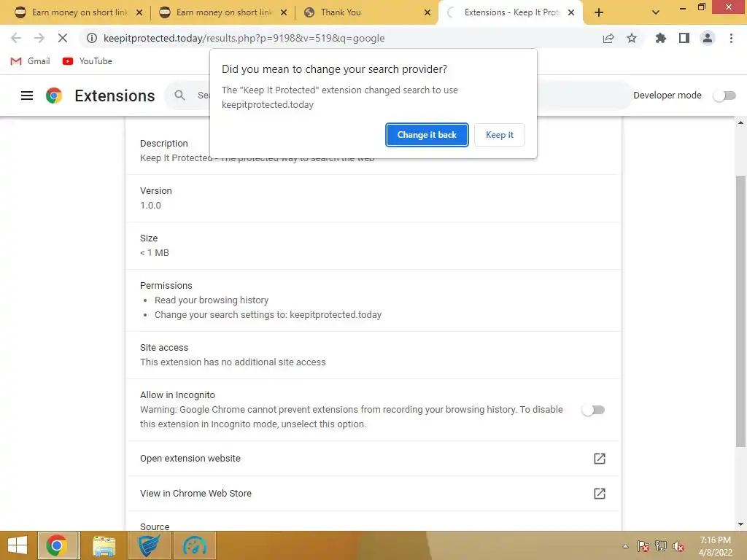747x560 pixels.
Task: Click size value < 1 MB
Action: coord(155,253)
